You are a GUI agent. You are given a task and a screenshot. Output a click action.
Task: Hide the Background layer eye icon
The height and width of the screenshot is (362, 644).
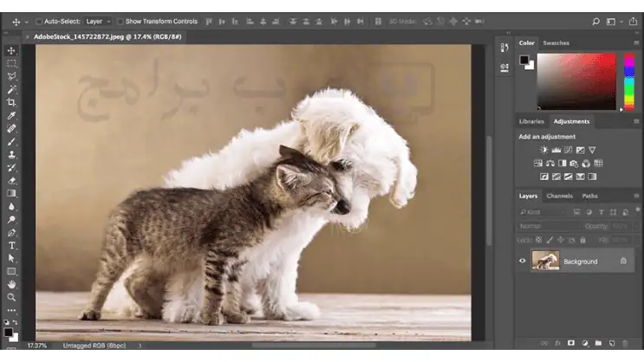click(523, 261)
